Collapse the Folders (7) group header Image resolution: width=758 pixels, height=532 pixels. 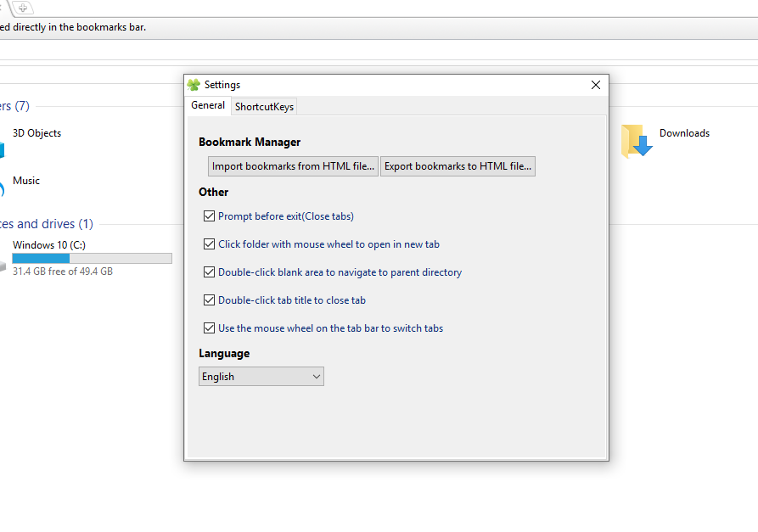point(14,106)
